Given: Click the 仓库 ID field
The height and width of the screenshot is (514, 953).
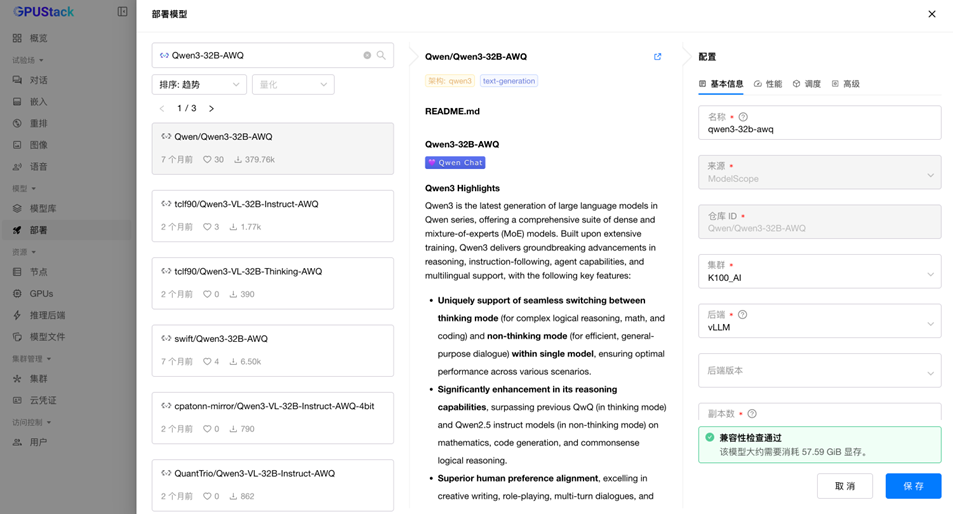Looking at the screenshot, I should point(820,222).
